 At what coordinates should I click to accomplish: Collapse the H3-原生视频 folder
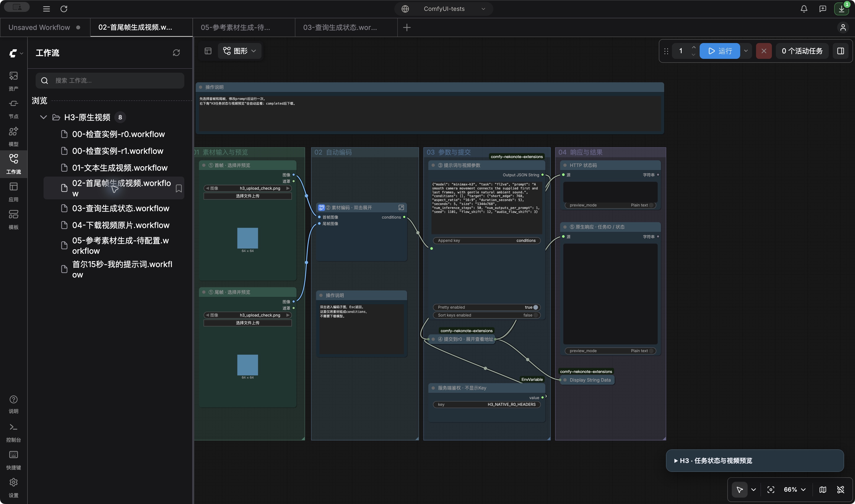(44, 117)
